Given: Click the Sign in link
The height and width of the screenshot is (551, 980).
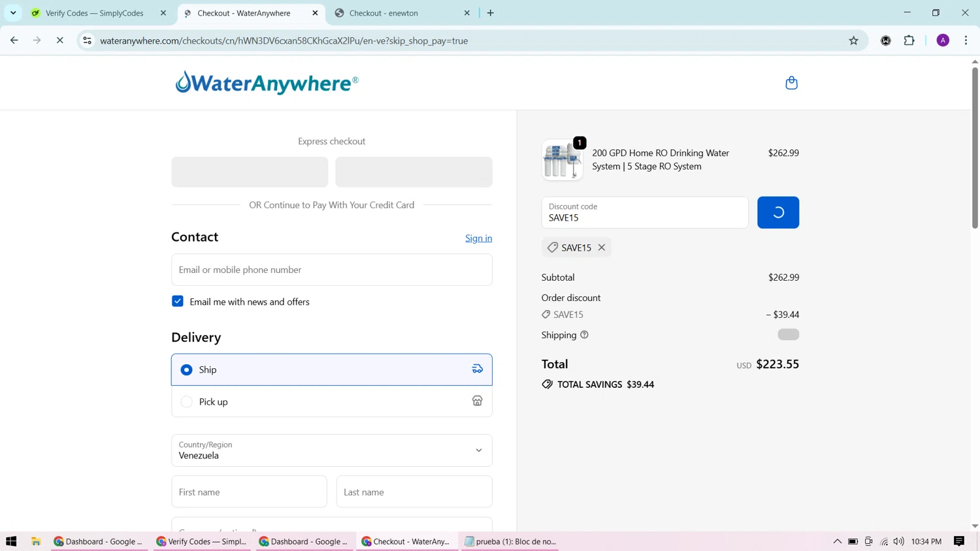Looking at the screenshot, I should coord(478,238).
